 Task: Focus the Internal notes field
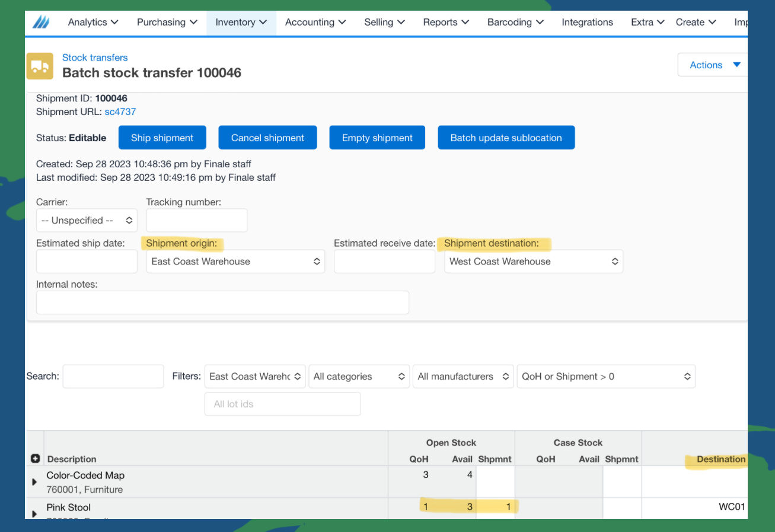click(x=222, y=302)
